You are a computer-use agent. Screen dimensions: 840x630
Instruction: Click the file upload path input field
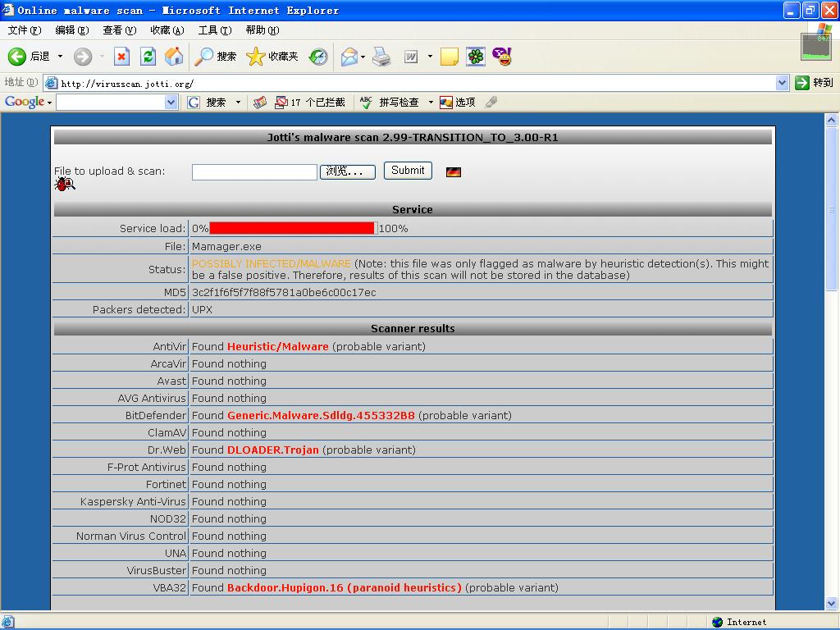[254, 172]
